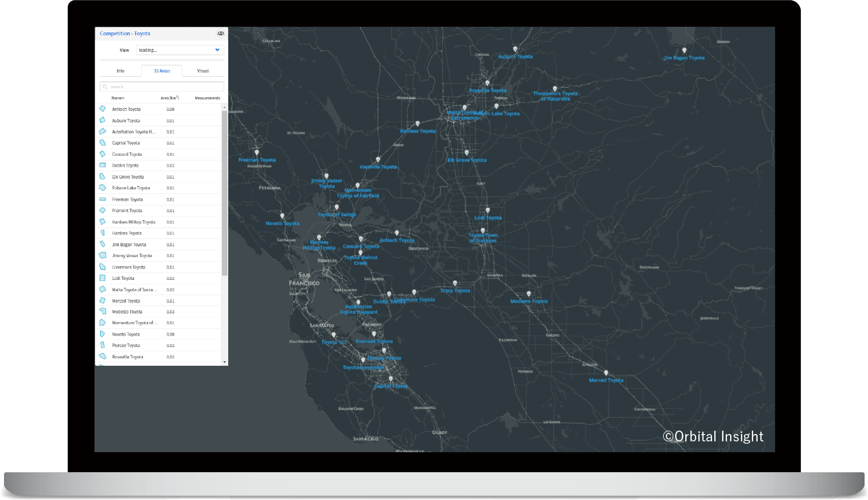Viewport: 868px width, 500px height.
Task: Click the Measurements column header
Action: click(207, 98)
